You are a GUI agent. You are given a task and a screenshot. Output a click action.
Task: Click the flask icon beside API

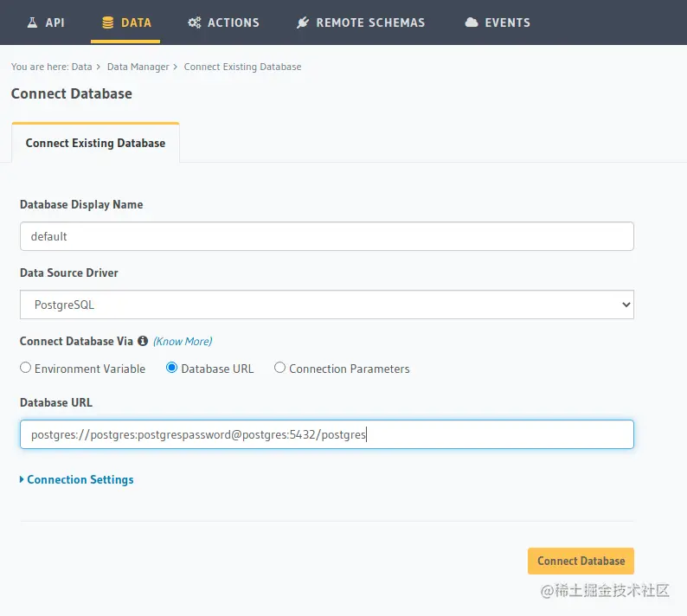tap(32, 22)
